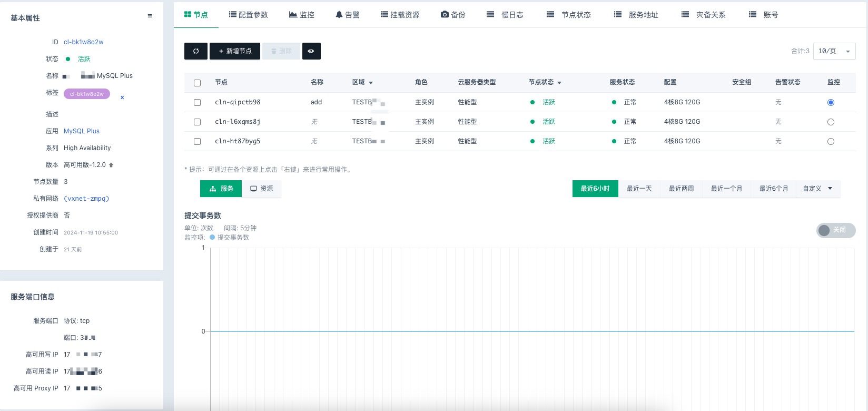The image size is (868, 411).
Task: Click 正常 service status of cln-ht87byg5
Action: pos(630,141)
